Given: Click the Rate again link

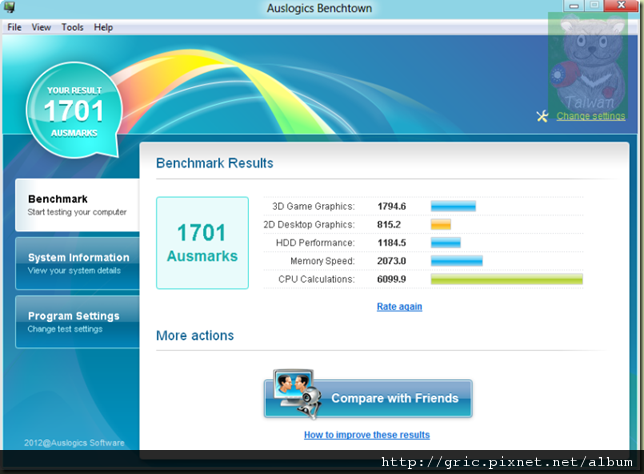Looking at the screenshot, I should click(x=399, y=306).
